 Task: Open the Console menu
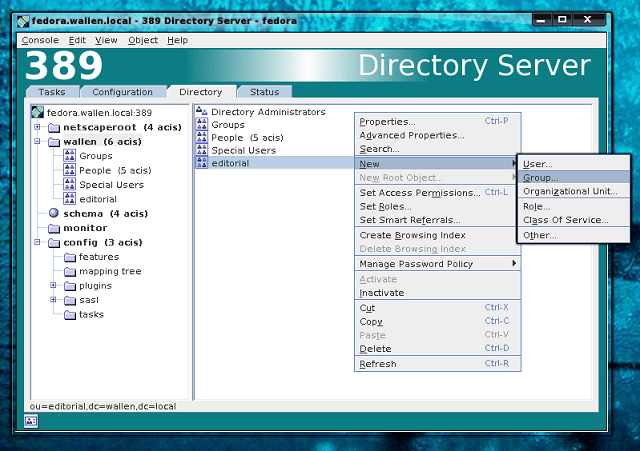[40, 40]
